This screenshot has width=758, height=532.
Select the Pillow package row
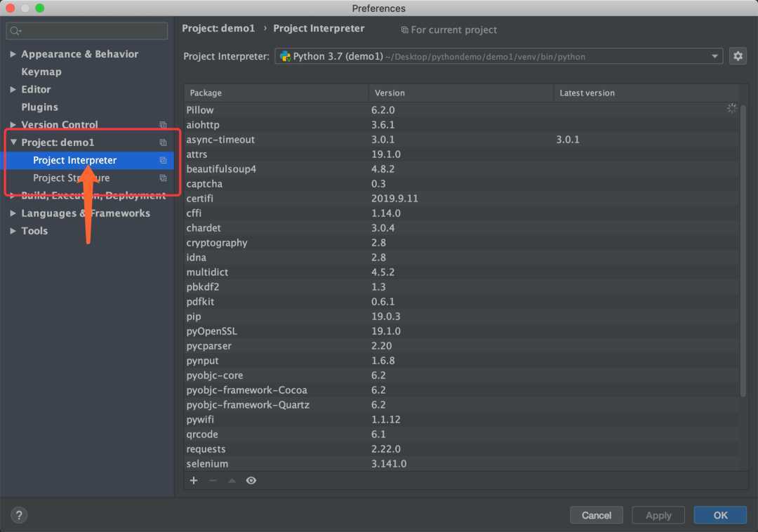pos(461,110)
